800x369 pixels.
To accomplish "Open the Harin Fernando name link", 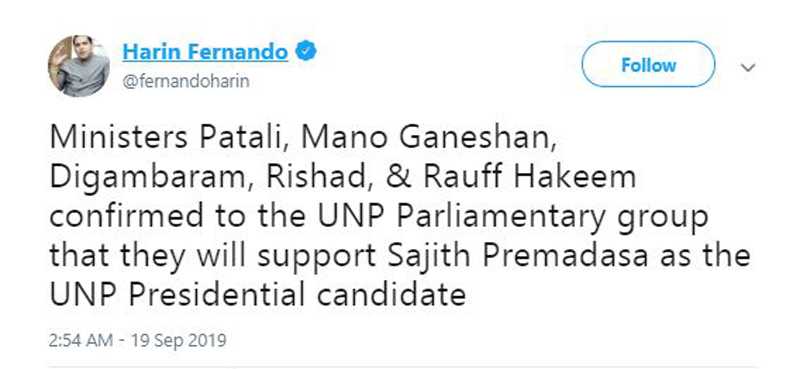I will point(205,52).
